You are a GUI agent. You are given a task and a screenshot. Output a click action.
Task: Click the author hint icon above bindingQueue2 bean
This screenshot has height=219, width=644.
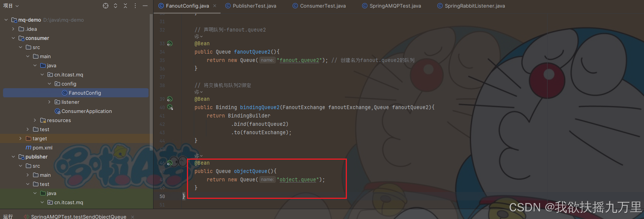(198, 92)
